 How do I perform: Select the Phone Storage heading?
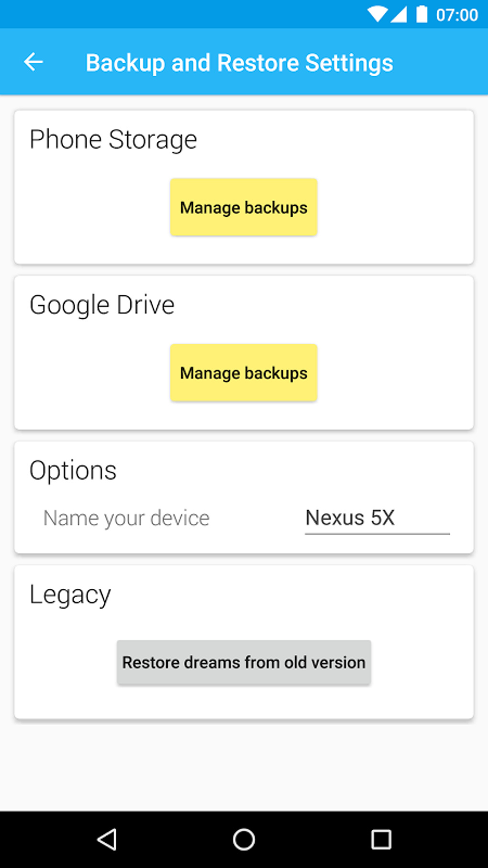pyautogui.click(x=113, y=139)
